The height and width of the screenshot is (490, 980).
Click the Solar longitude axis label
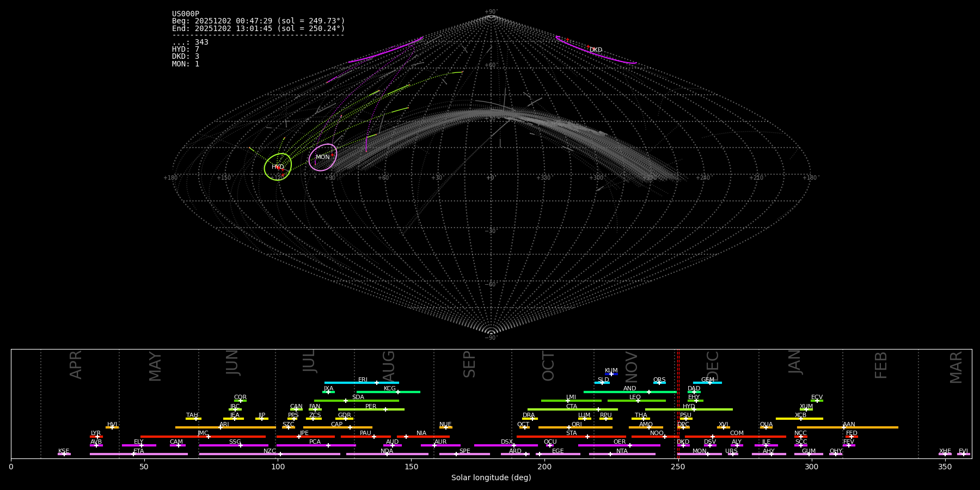coord(491,478)
